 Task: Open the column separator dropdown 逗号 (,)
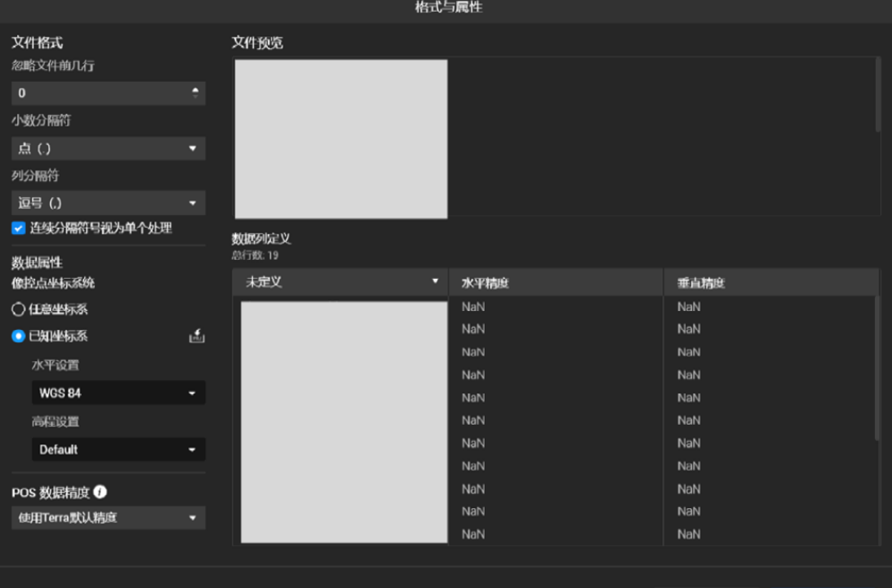coord(108,203)
